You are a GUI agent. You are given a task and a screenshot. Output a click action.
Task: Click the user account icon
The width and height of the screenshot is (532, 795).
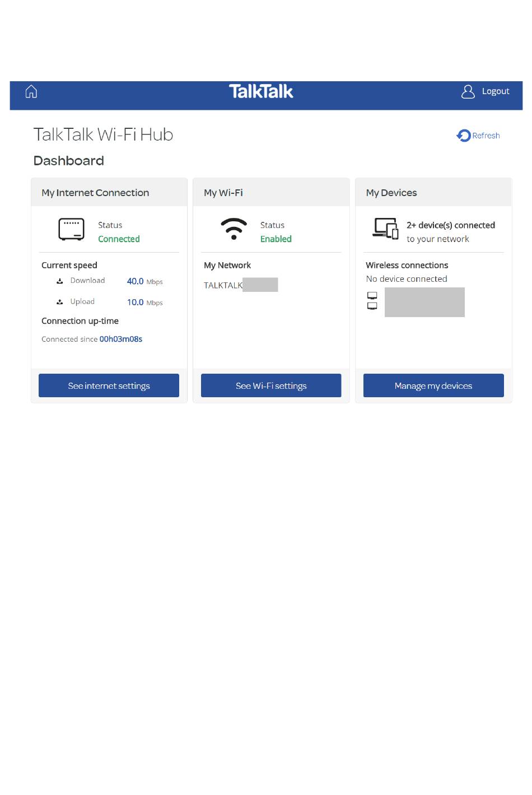[468, 91]
